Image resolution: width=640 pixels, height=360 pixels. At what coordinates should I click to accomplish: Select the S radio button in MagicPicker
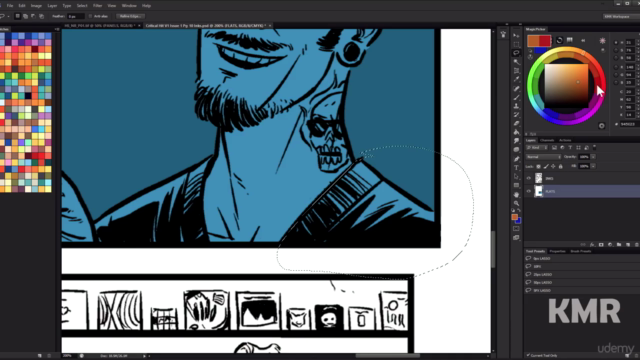click(616, 50)
